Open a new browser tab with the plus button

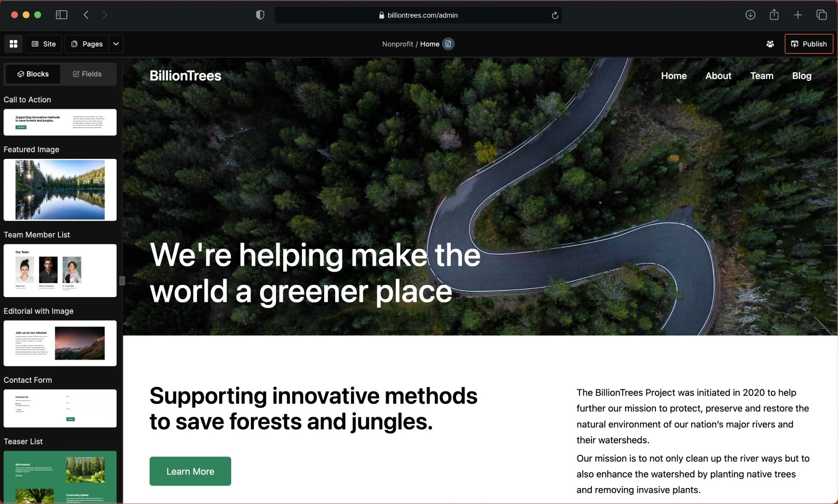[798, 15]
